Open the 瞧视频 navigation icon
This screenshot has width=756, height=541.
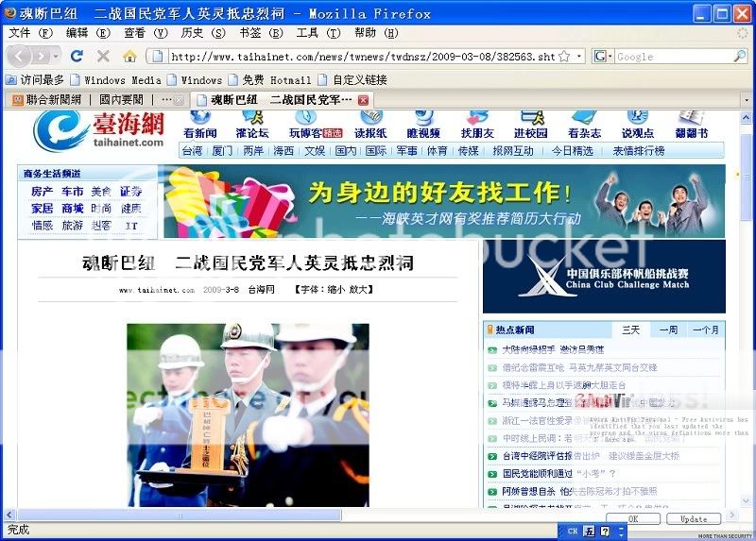(423, 125)
